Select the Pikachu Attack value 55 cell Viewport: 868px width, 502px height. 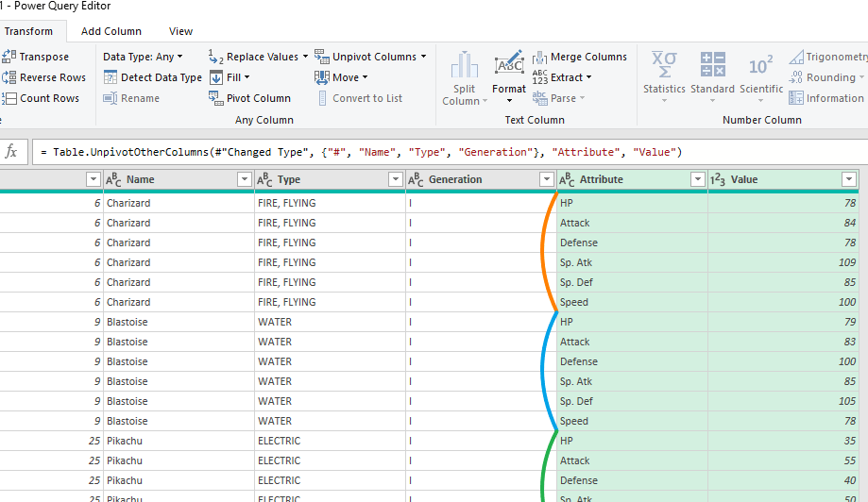click(x=783, y=461)
